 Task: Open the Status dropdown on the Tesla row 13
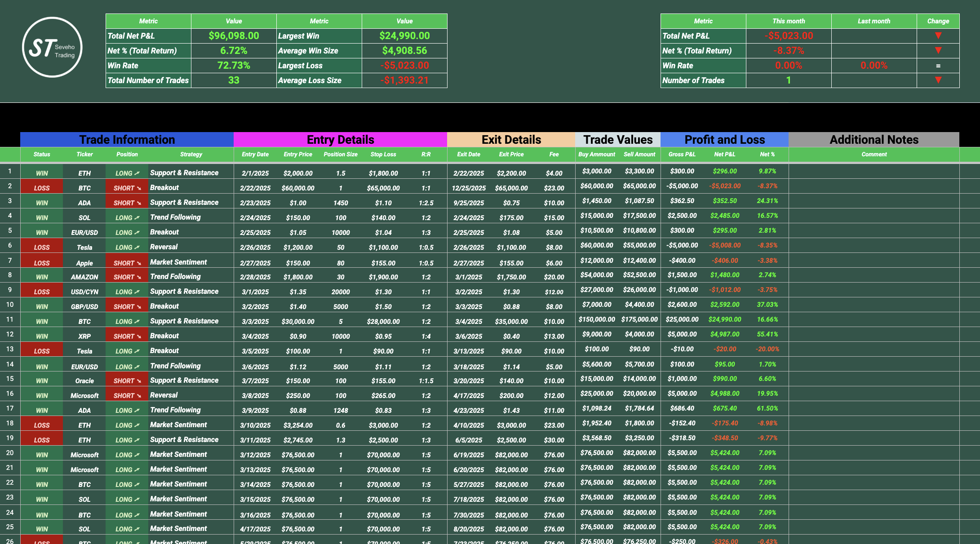(41, 350)
